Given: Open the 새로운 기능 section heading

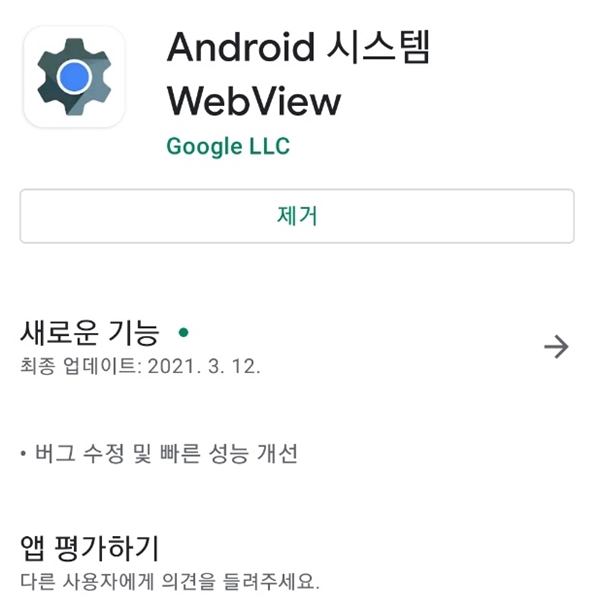Looking at the screenshot, I should point(90,333).
